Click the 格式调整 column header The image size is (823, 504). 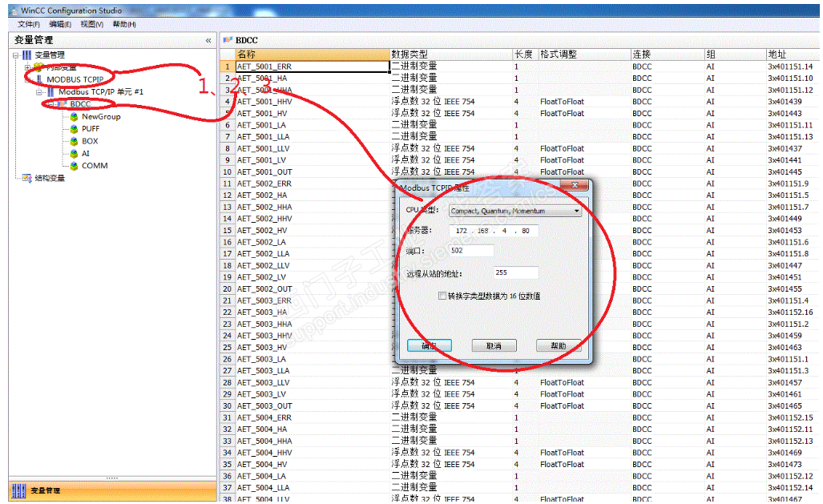pyautogui.click(x=584, y=54)
